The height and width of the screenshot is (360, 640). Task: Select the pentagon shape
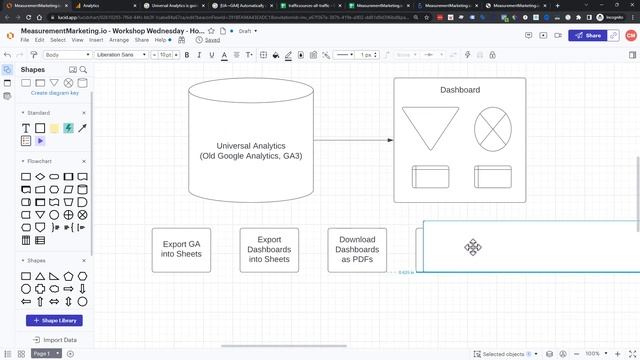click(68, 276)
